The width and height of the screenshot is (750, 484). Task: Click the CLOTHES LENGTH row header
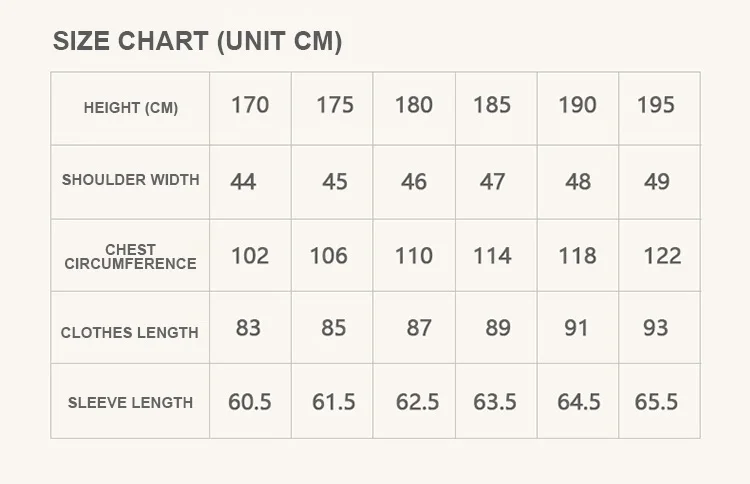pos(130,333)
